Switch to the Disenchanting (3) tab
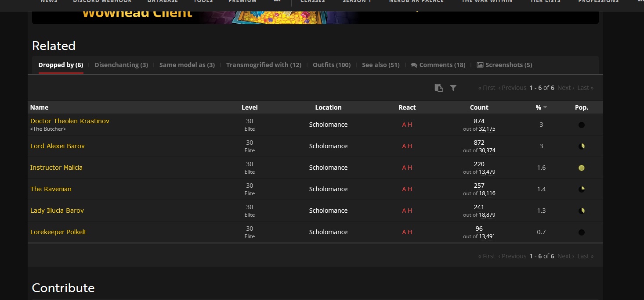 tap(121, 65)
